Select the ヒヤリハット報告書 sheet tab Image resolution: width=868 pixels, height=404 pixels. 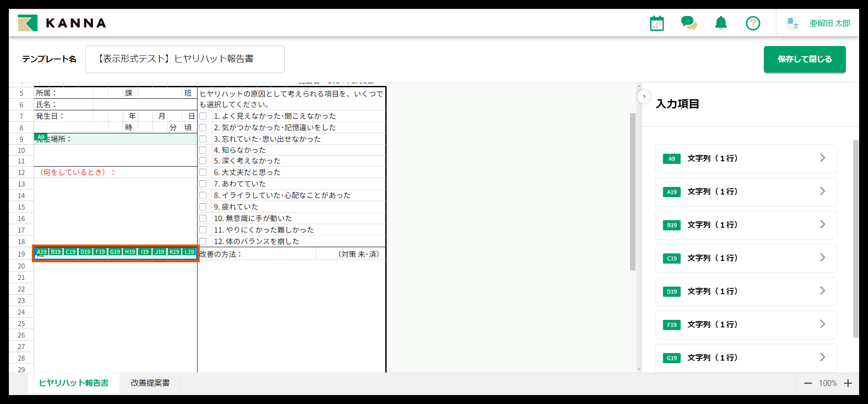74,383
